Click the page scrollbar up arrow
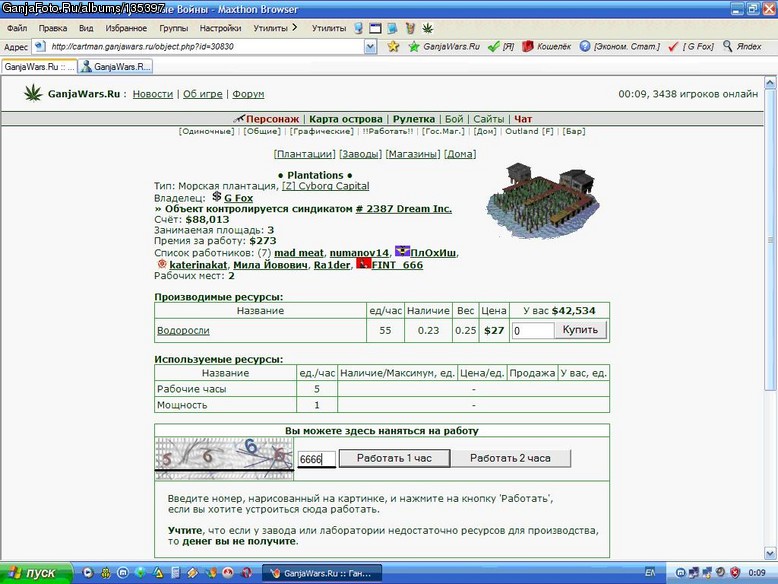The width and height of the screenshot is (778, 584). coord(770,82)
